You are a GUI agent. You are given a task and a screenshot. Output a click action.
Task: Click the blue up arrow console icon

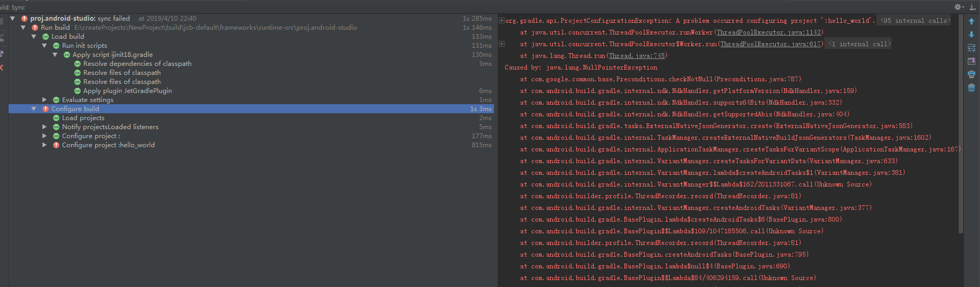(972, 21)
